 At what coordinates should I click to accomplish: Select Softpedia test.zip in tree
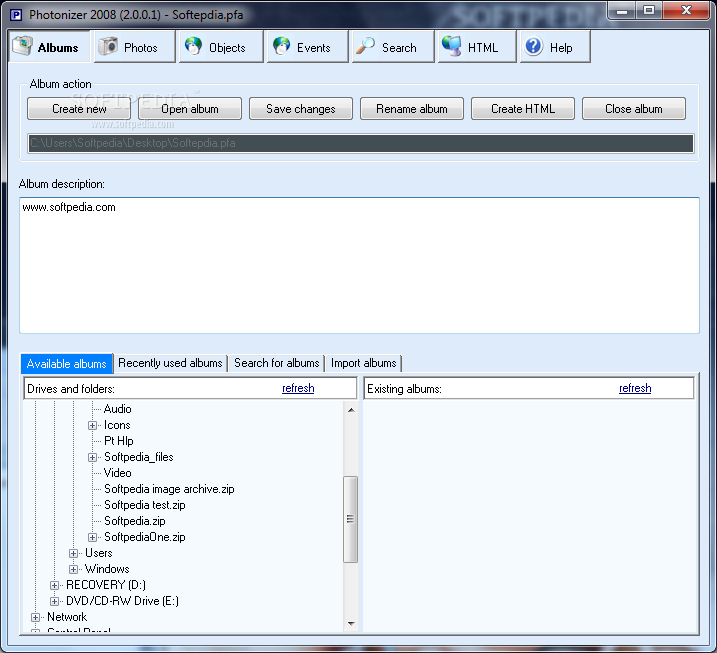[144, 505]
